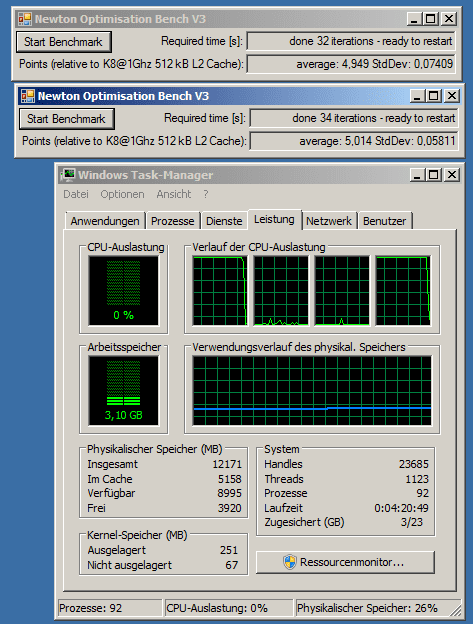
Task: Click the 'Required time [s]:' label in upper window
Action: (202, 41)
